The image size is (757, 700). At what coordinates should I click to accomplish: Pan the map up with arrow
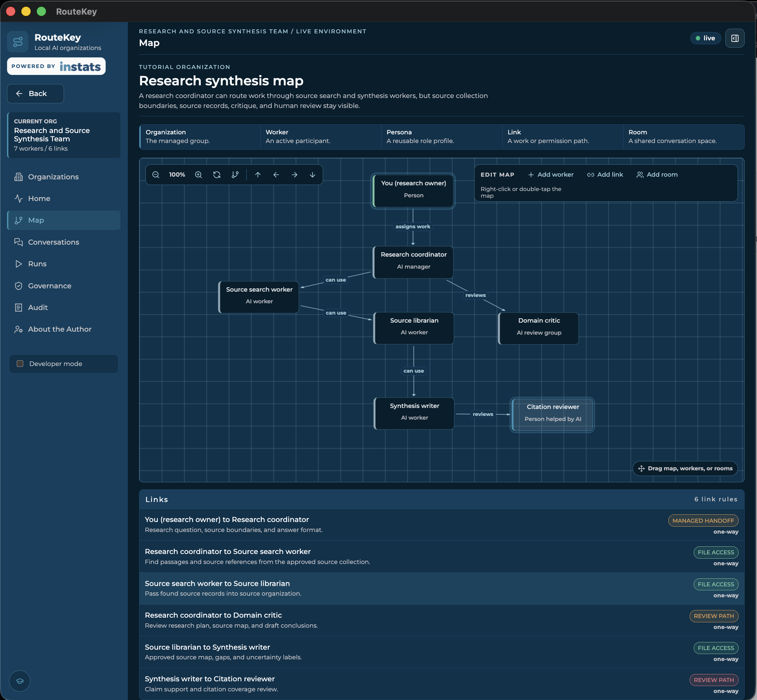tap(258, 175)
